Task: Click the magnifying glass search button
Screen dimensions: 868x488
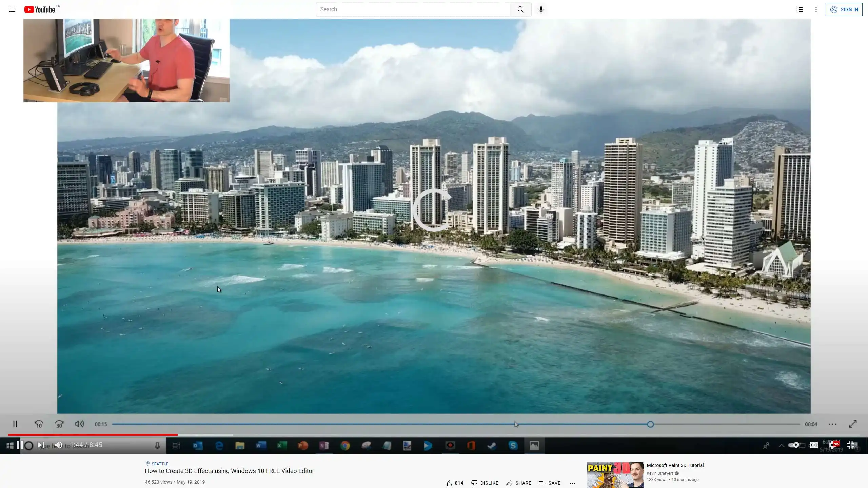Action: click(x=520, y=9)
